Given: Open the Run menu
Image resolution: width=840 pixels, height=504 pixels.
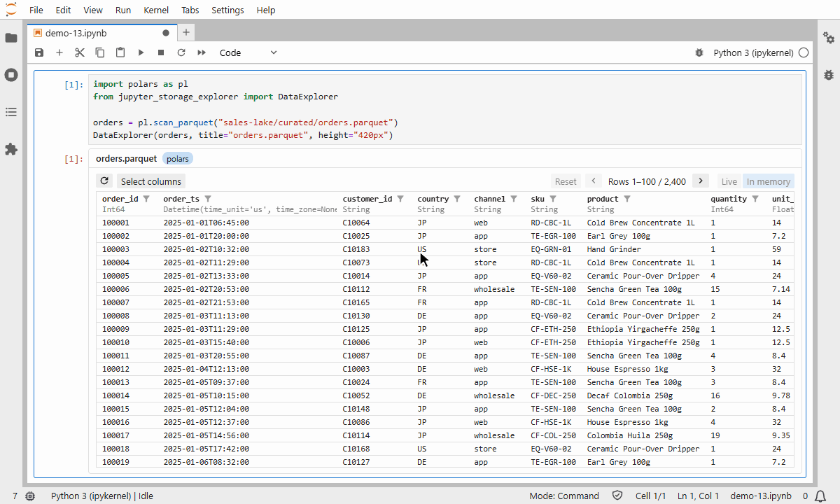Looking at the screenshot, I should [x=123, y=10].
